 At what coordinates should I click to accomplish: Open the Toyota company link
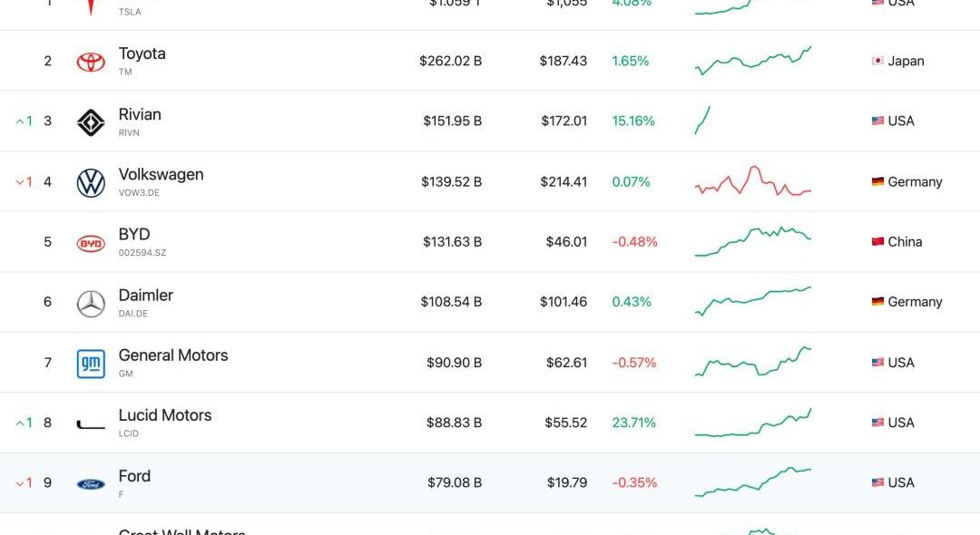142,53
